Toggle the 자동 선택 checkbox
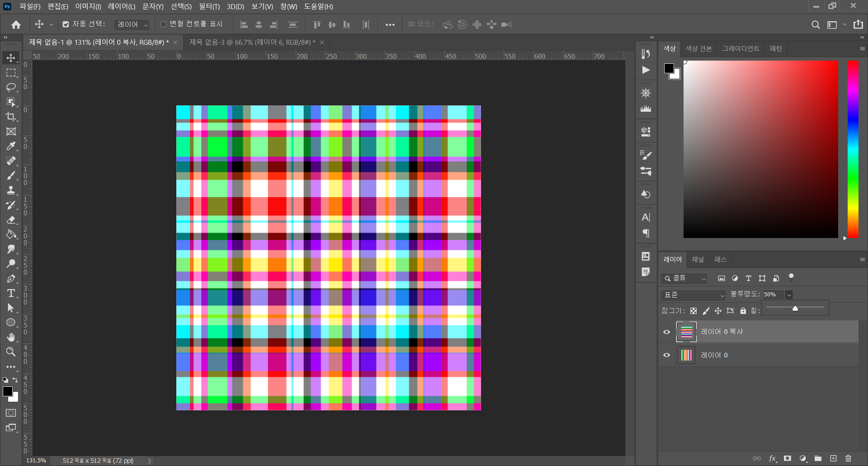This screenshot has height=466, width=868. pos(66,24)
